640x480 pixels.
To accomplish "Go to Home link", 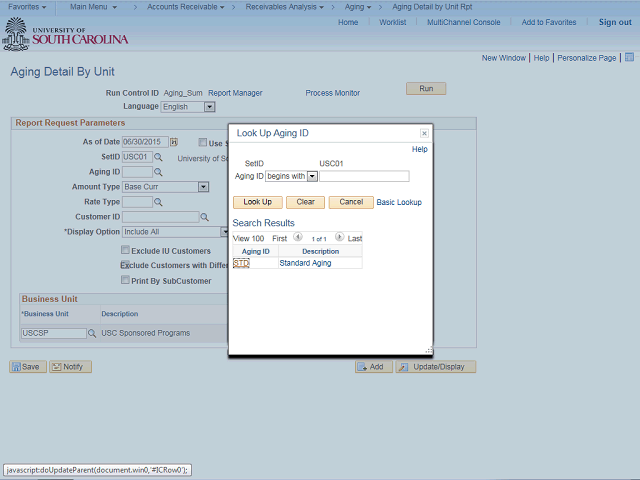I will [x=348, y=22].
